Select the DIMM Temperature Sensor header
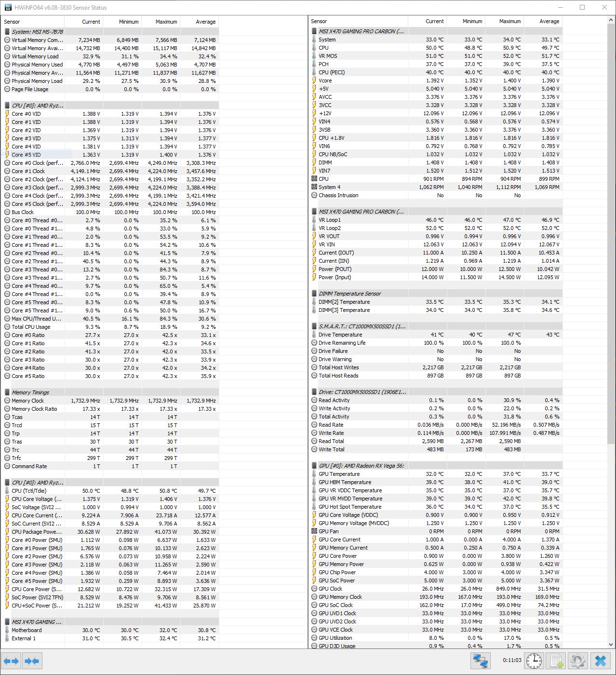Screen dimensions: 616x675 coord(436,294)
